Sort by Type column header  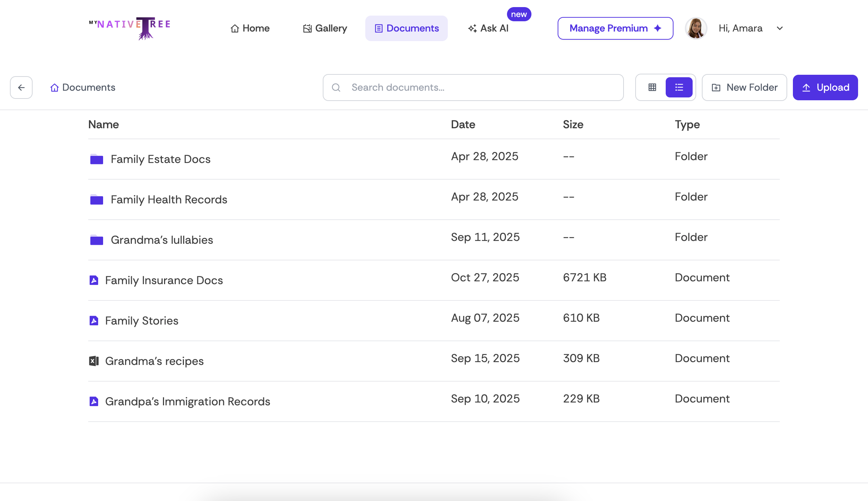(x=687, y=124)
